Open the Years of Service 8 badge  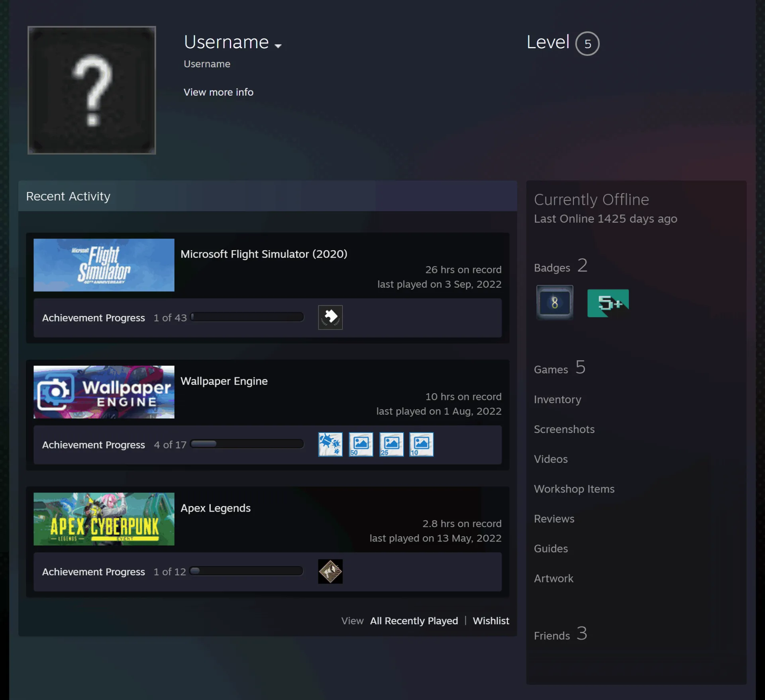coord(555,303)
